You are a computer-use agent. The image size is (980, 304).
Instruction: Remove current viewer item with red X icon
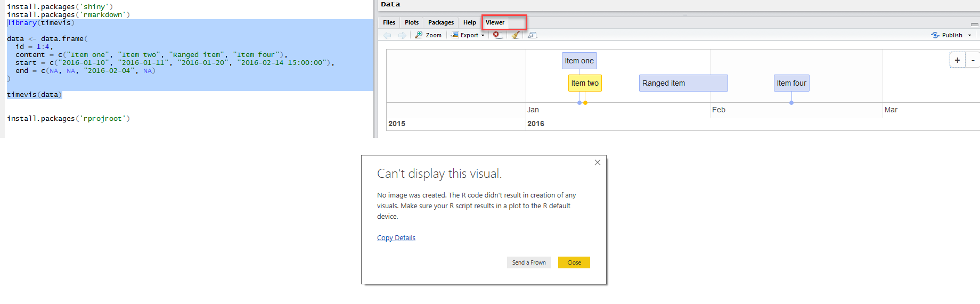[496, 35]
